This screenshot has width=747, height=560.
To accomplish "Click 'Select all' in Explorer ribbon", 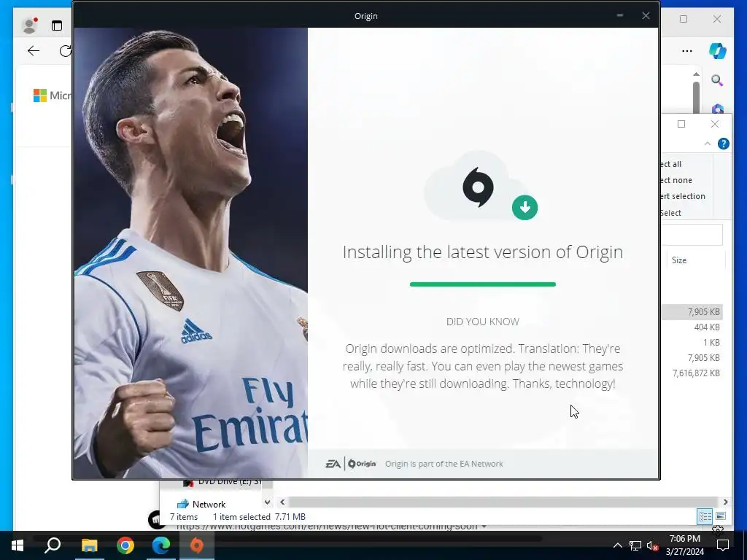I will [671, 164].
